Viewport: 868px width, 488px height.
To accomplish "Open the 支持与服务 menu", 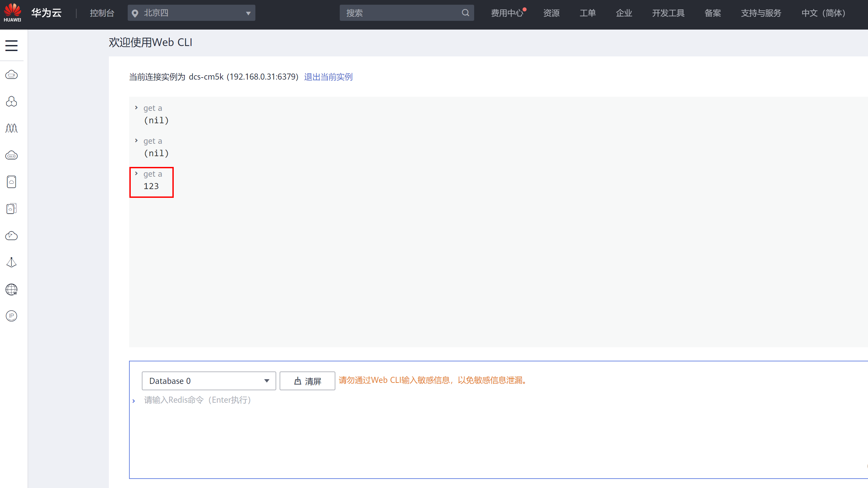I will click(x=761, y=13).
